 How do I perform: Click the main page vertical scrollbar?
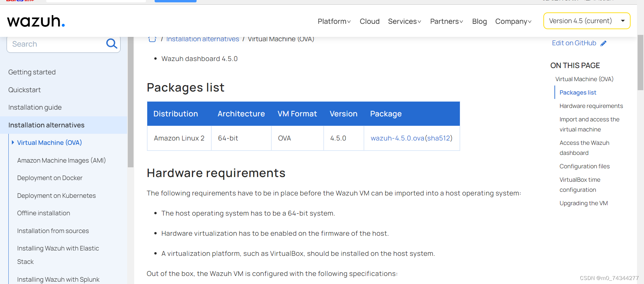point(640,62)
